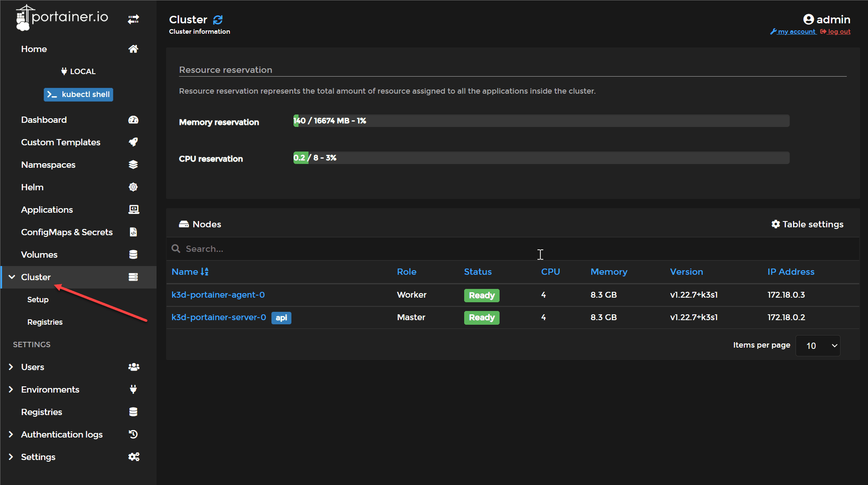
Task: Click the Cluster refresh icon
Action: click(x=218, y=20)
